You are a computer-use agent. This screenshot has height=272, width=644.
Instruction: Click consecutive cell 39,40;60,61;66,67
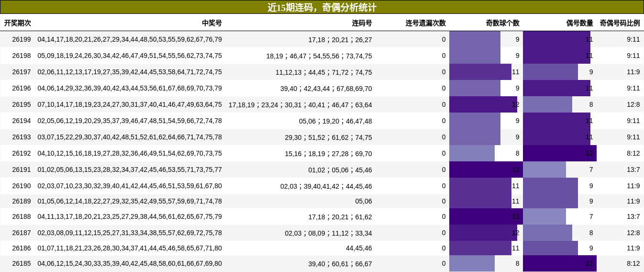click(340, 264)
